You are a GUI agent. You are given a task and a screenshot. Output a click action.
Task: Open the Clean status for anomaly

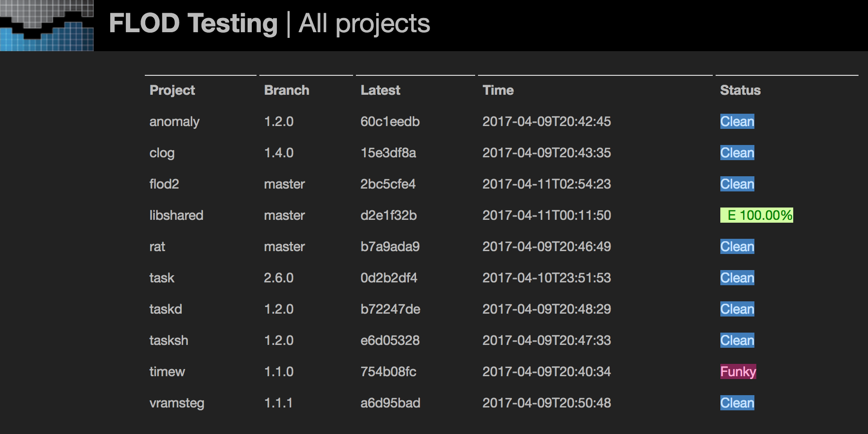point(737,121)
